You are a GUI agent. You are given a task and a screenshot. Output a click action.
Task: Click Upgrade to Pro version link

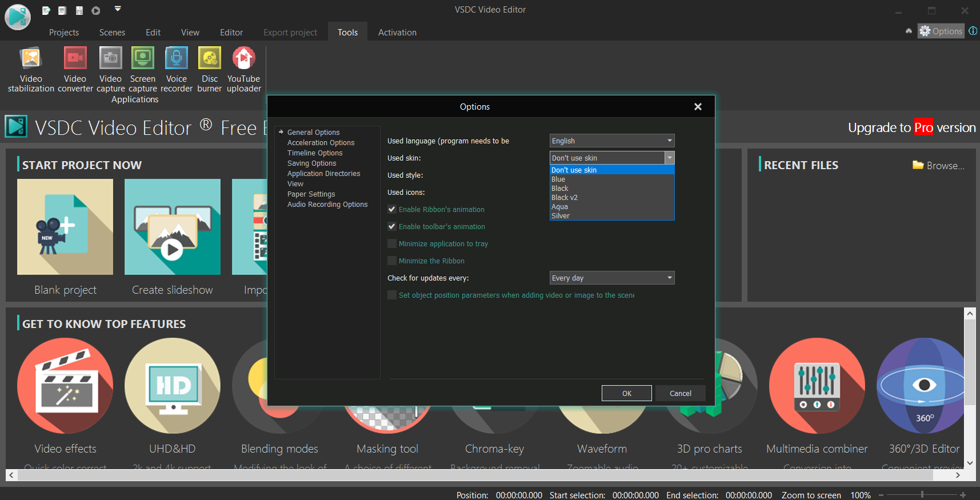[x=912, y=127]
